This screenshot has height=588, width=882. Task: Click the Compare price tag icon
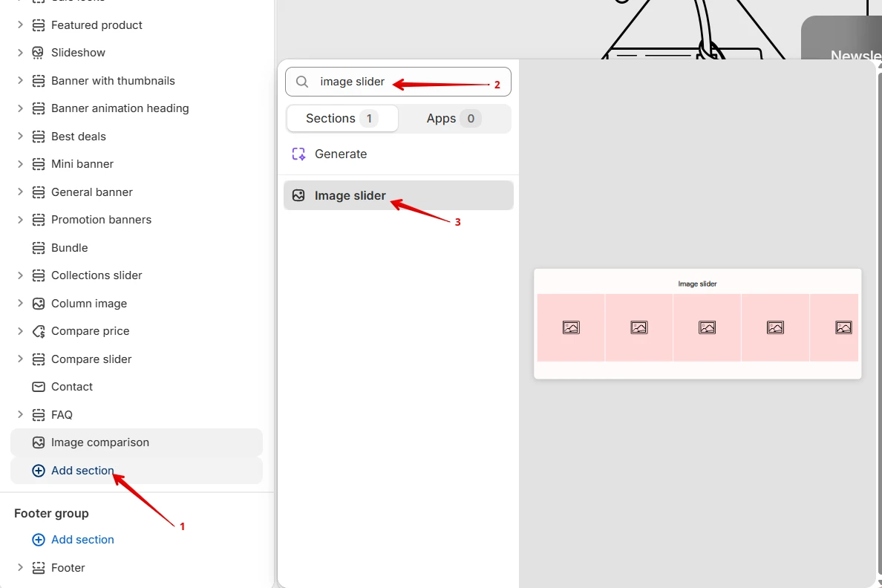tap(39, 331)
